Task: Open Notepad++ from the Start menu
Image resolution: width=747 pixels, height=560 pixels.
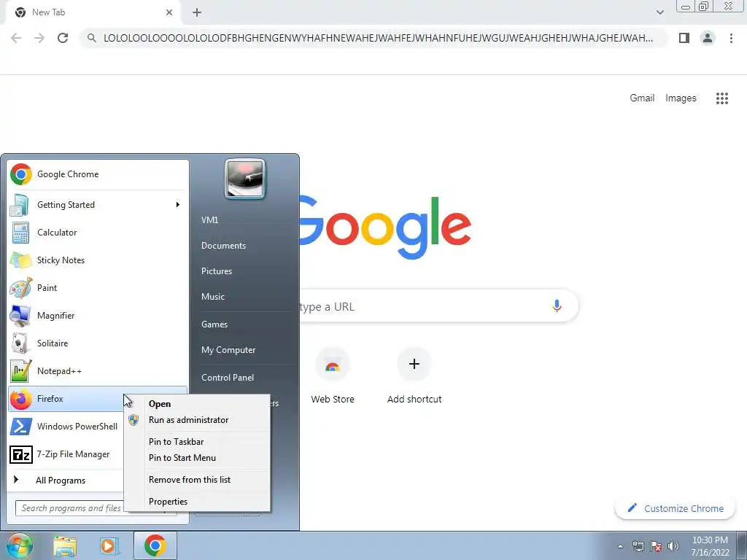Action: tap(97, 371)
